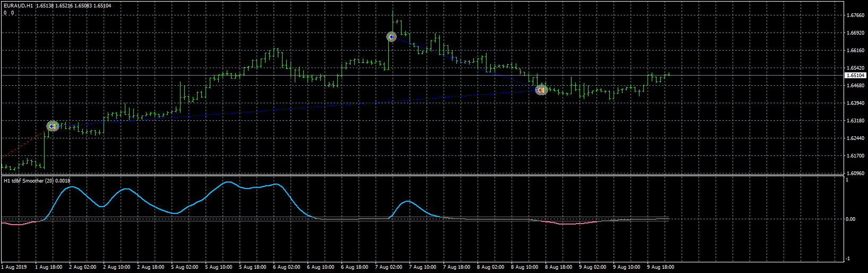Click the 5 Aug 02:00 time label
Image resolution: width=868 pixels, height=273 pixels.
[185, 267]
